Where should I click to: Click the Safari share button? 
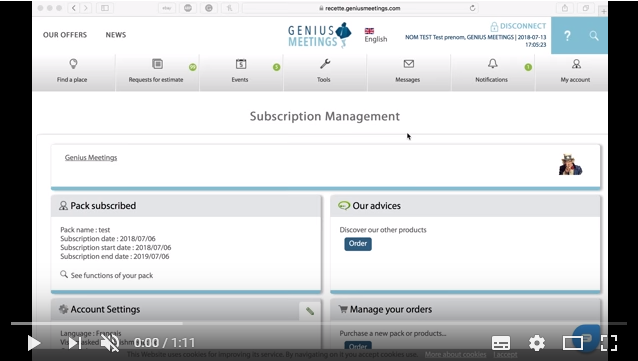565,8
